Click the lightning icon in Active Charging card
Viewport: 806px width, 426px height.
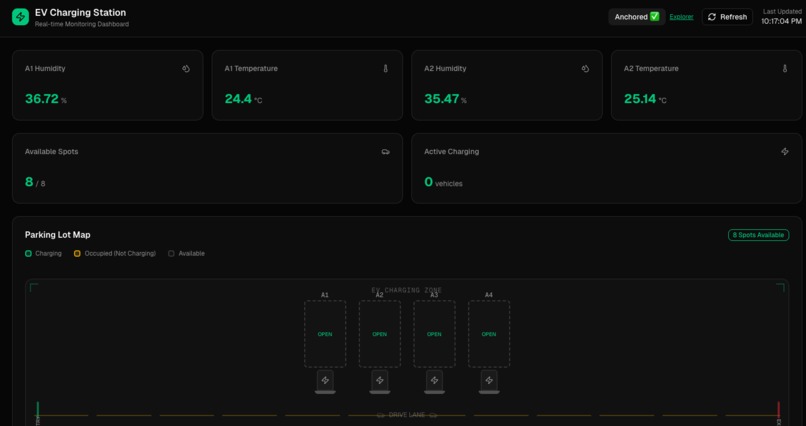coord(784,152)
